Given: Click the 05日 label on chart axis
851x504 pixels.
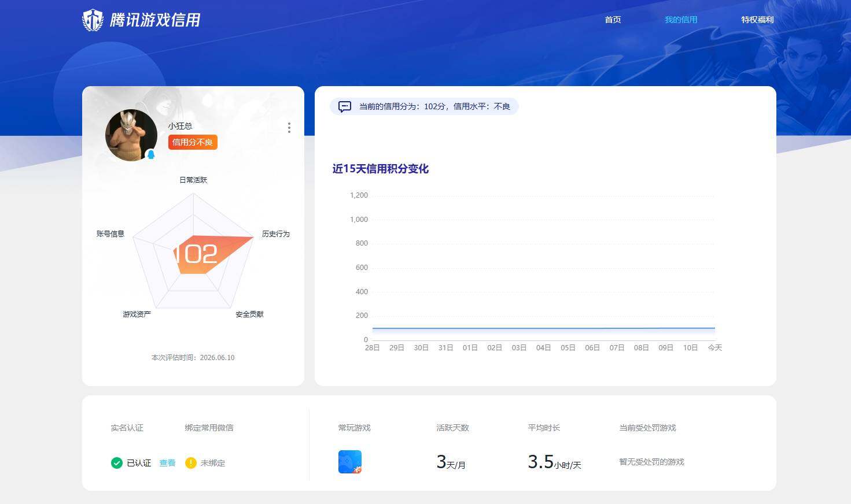Looking at the screenshot, I should pyautogui.click(x=568, y=347).
